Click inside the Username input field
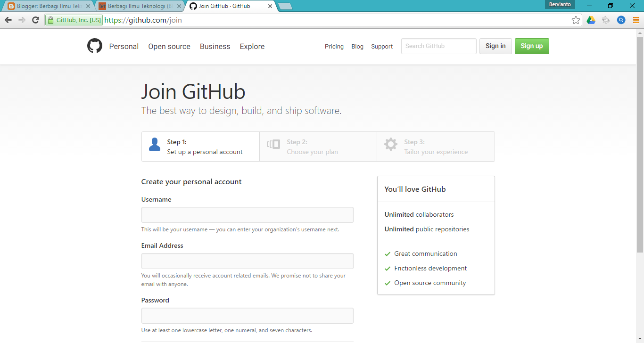Image resolution: width=644 pixels, height=343 pixels. click(247, 214)
